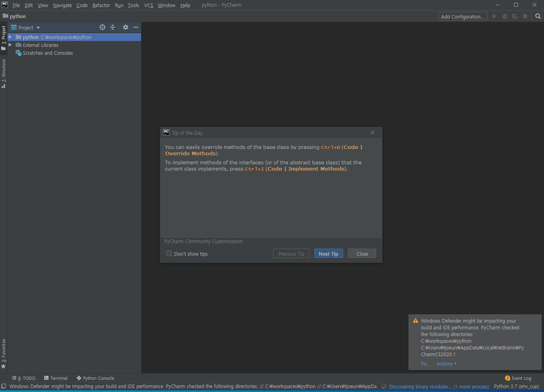544x392 pixels.
Task: Click Close button in tip dialog
Action: [x=362, y=254]
